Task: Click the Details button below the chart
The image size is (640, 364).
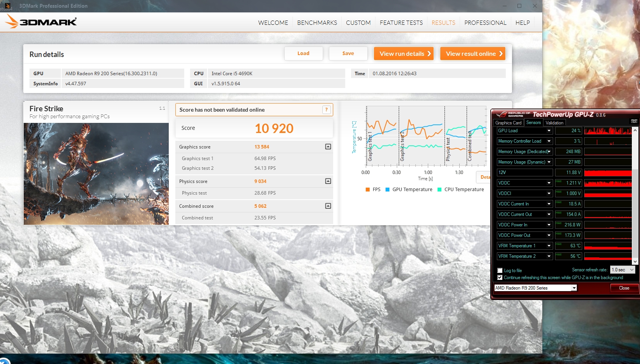Action: click(483, 177)
